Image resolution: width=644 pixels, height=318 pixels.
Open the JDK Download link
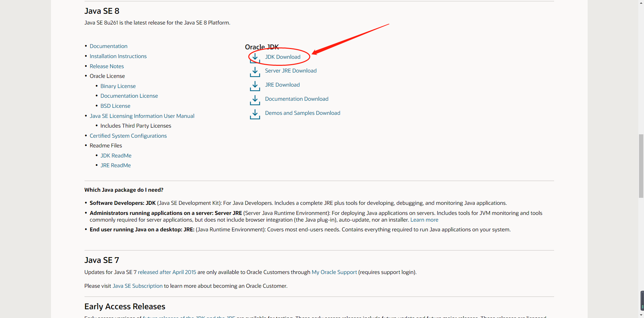tap(283, 57)
